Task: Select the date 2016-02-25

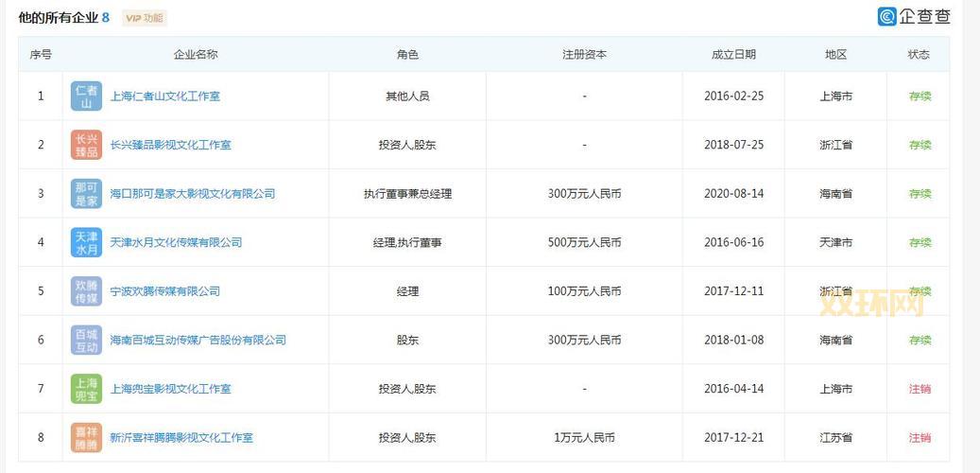Action: point(733,96)
